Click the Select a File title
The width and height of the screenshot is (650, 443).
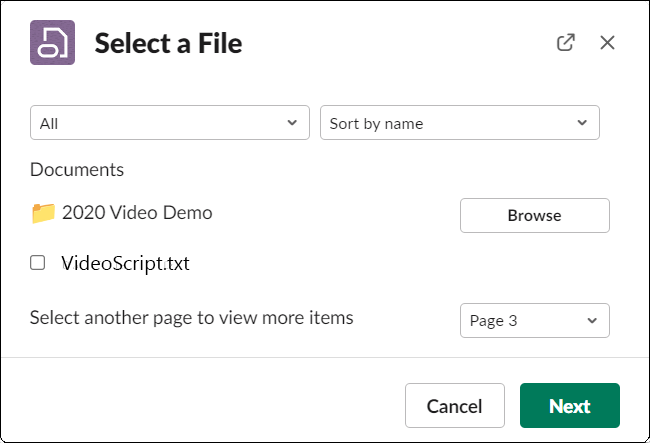168,43
